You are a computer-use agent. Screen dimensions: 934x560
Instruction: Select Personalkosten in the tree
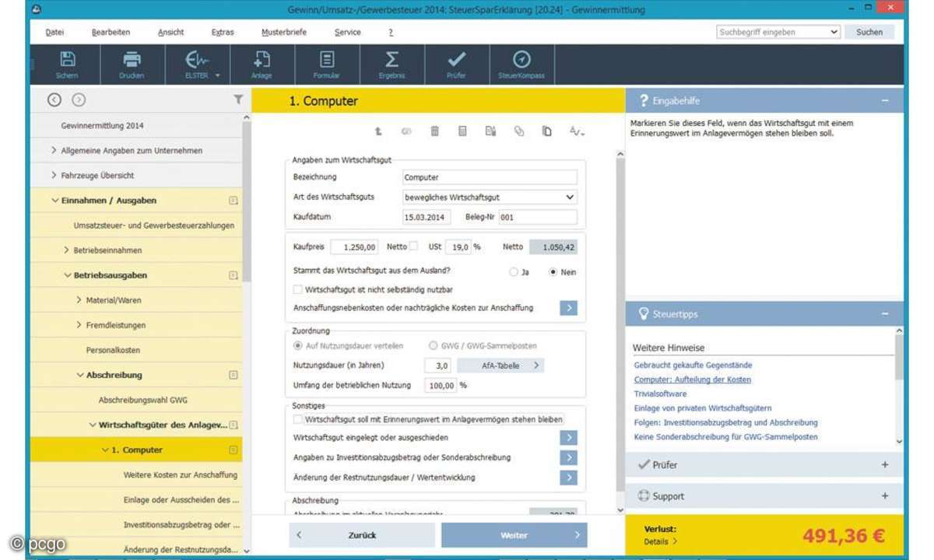pos(113,350)
